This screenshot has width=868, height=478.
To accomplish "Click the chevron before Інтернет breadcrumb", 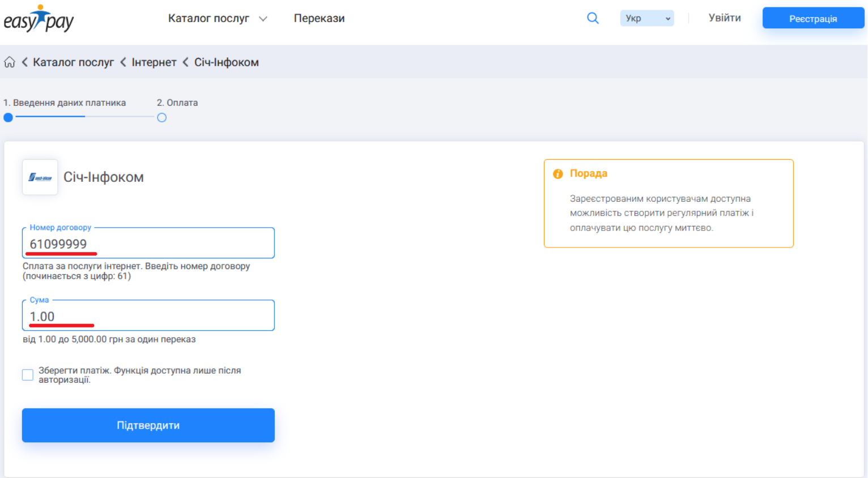I will tap(123, 62).
